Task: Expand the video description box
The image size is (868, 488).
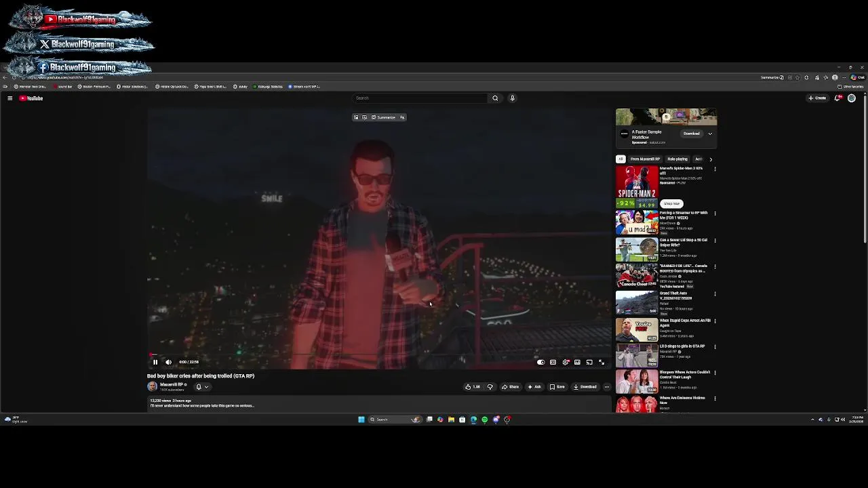Action: click(x=379, y=403)
